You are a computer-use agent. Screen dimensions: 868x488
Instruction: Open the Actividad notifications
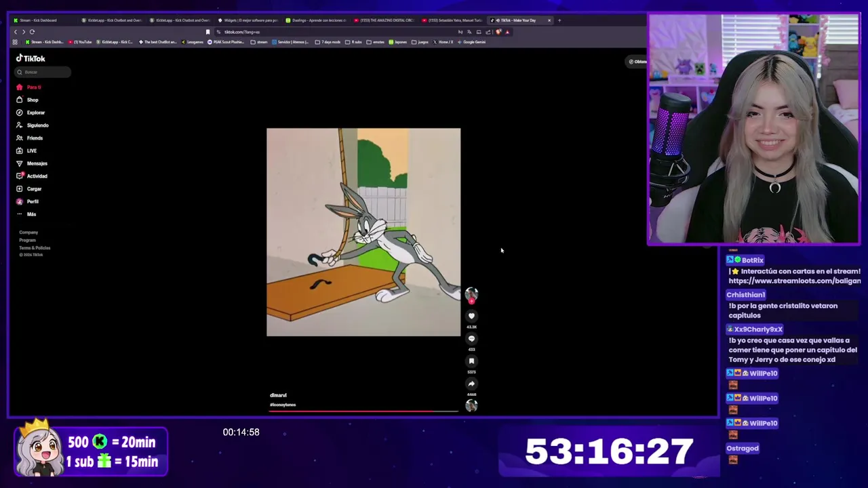coord(32,176)
